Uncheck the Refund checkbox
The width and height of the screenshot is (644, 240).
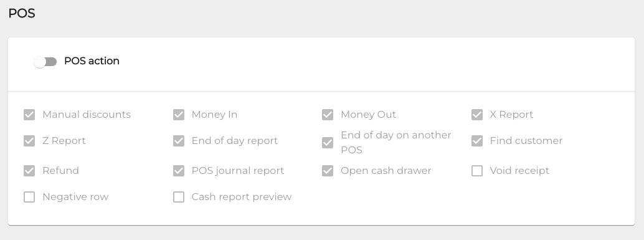pyautogui.click(x=29, y=171)
